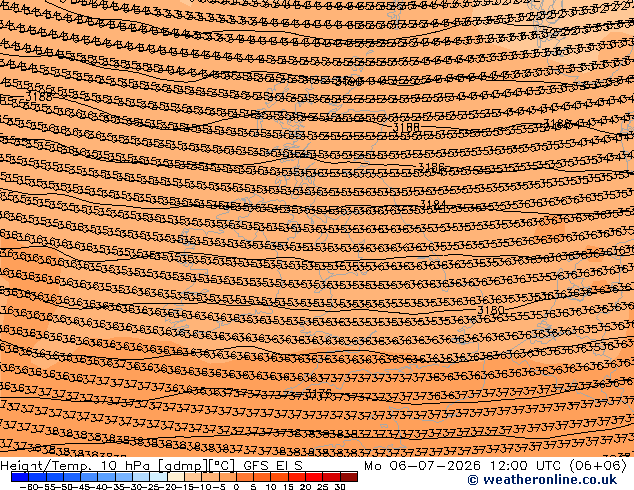Screen dimensions: 634x490
Task: Click the 3176 contour label
Action: (318, 393)
